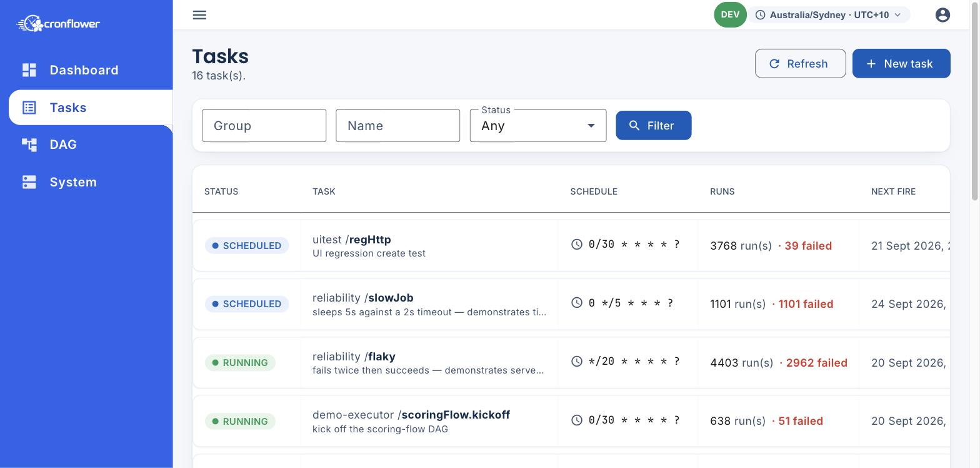Open the uitest /regHttp task
This screenshot has height=468, width=980.
(x=352, y=240)
